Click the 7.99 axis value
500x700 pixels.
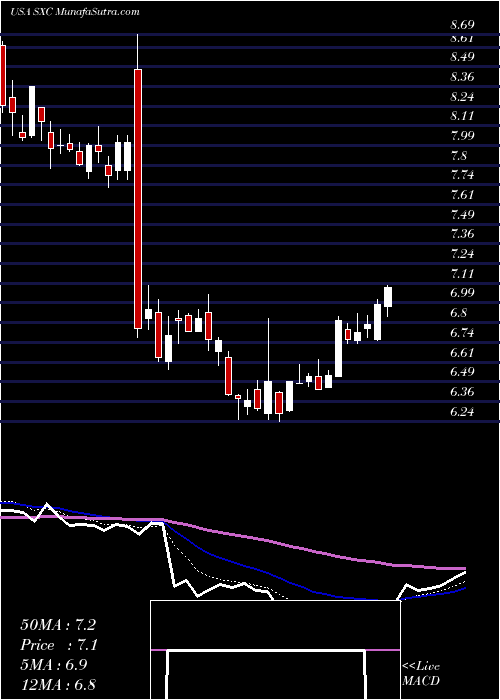point(462,136)
